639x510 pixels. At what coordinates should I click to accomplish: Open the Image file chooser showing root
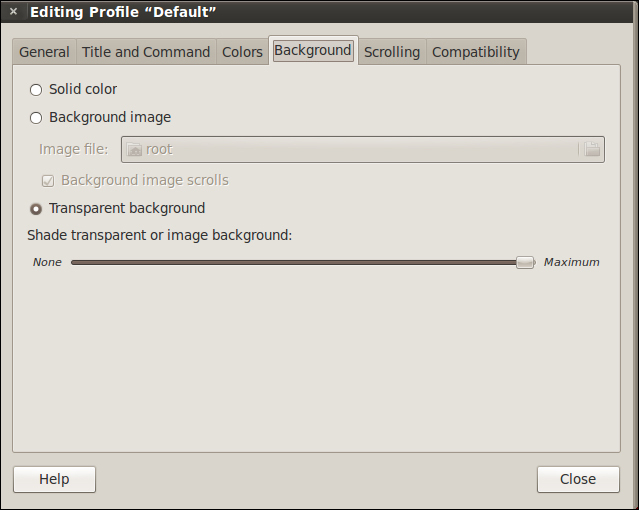point(363,149)
